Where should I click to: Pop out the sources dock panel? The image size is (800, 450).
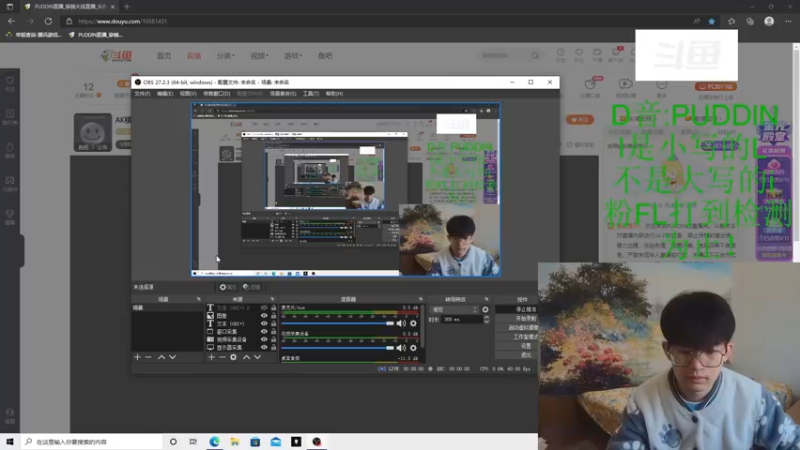pos(272,299)
